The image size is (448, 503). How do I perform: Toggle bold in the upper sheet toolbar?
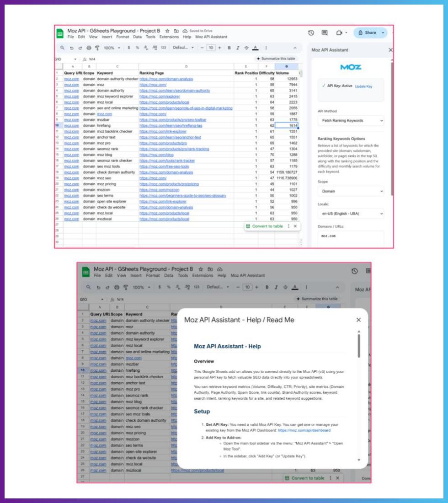click(229, 48)
